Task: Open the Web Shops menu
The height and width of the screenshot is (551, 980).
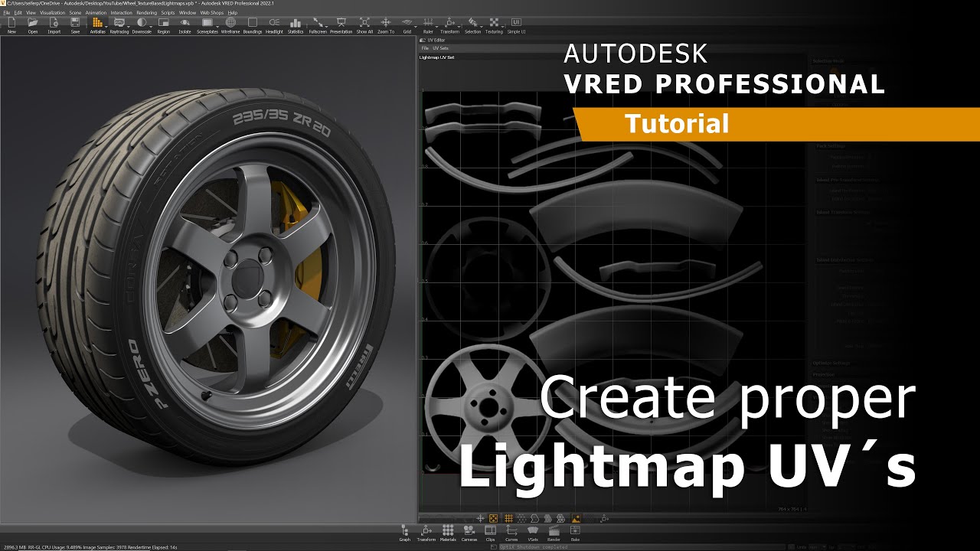Action: click(211, 13)
